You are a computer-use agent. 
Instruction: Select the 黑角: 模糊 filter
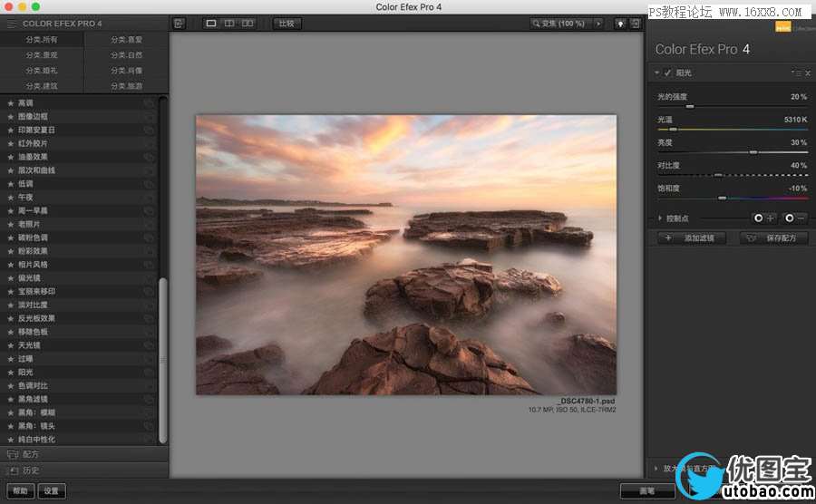[x=36, y=413]
